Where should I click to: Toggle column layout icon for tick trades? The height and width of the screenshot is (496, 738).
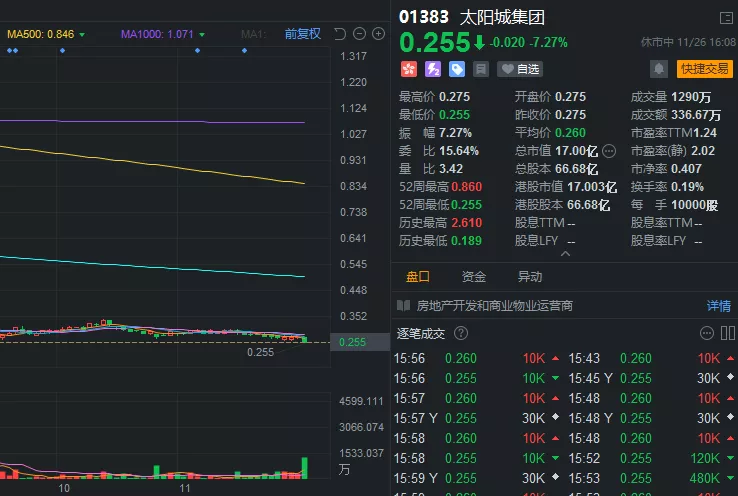tap(727, 333)
